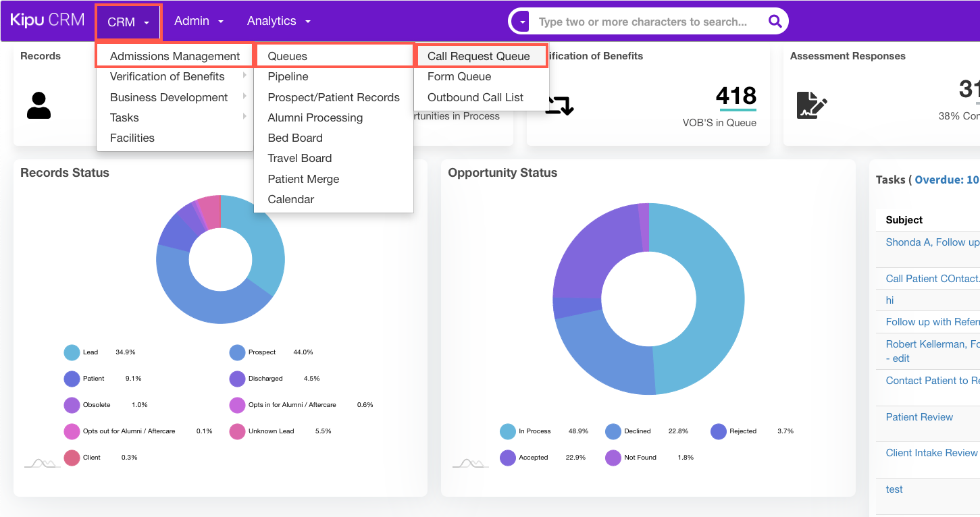Image resolution: width=980 pixels, height=517 pixels.
Task: Expand the Admin menu
Action: (199, 21)
